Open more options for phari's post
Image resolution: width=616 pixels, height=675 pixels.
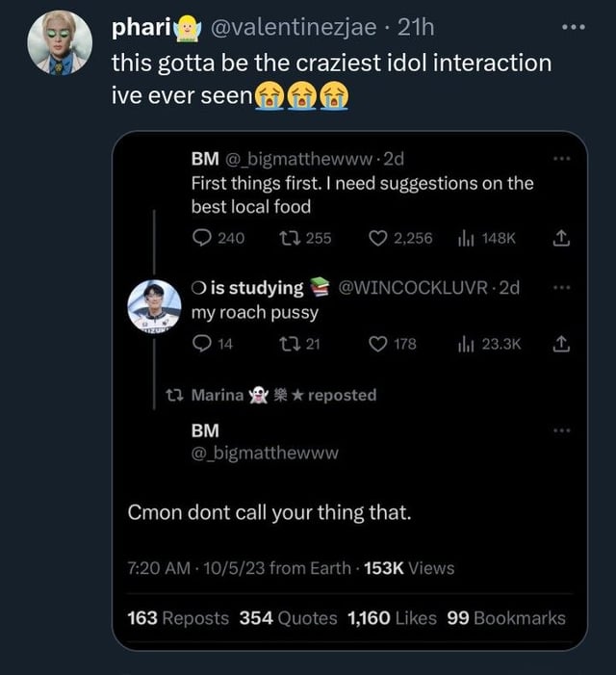(x=574, y=28)
